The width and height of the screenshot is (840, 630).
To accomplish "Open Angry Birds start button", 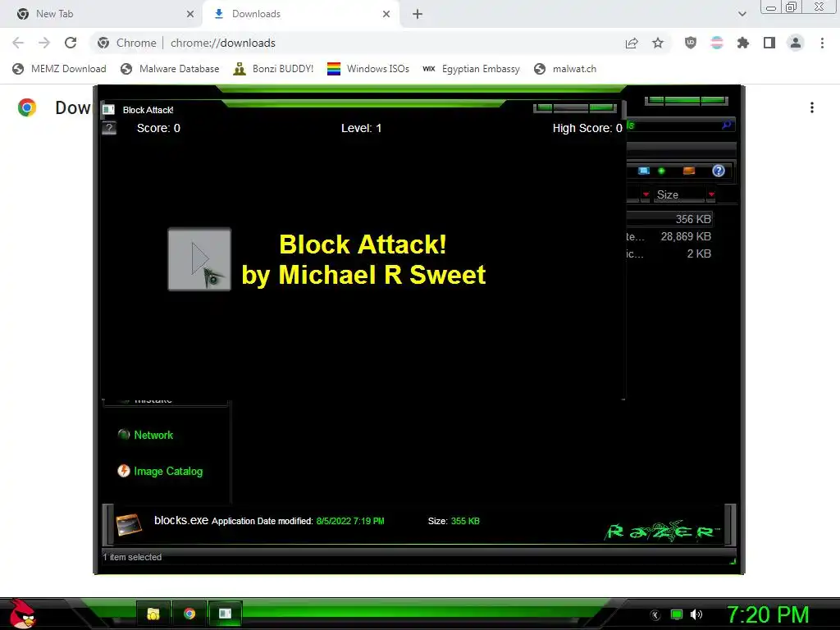I will click(22, 614).
